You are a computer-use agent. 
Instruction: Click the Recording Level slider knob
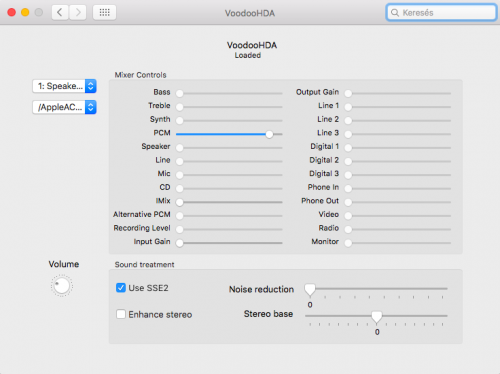pos(180,229)
